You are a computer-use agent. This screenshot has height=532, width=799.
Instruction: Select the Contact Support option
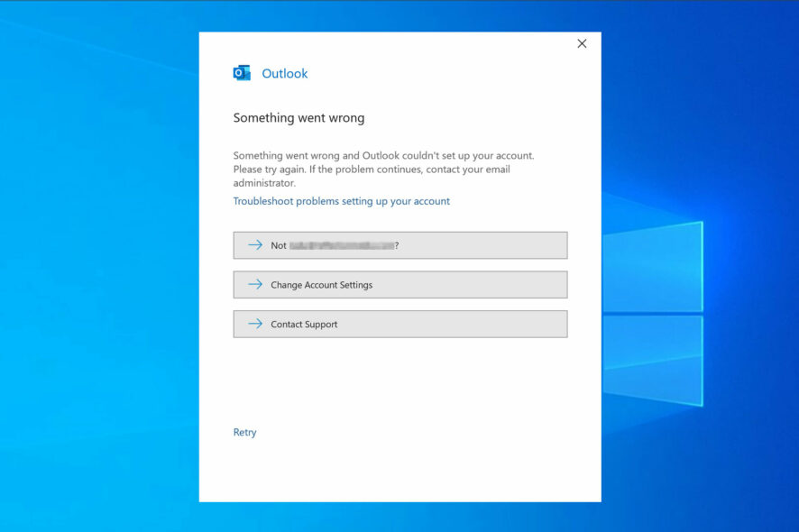(400, 324)
